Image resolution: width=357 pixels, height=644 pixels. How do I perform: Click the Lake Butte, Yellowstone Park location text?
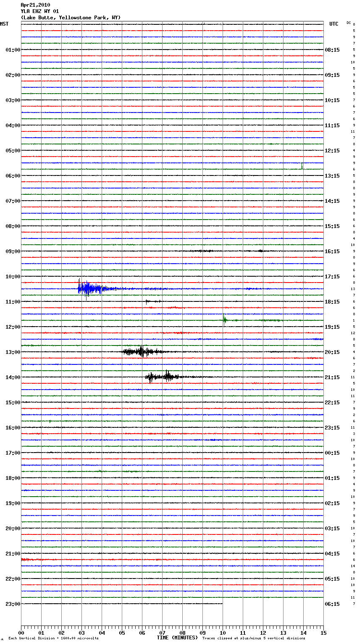[x=71, y=18]
